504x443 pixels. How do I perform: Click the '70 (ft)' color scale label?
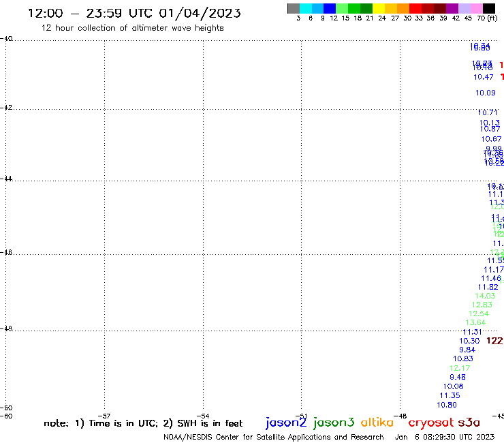[487, 18]
